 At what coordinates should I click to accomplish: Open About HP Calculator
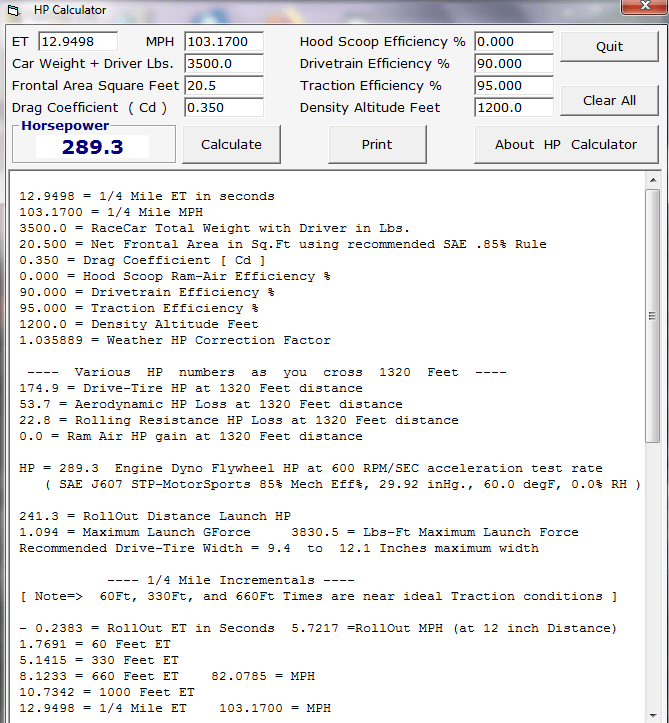tap(566, 145)
